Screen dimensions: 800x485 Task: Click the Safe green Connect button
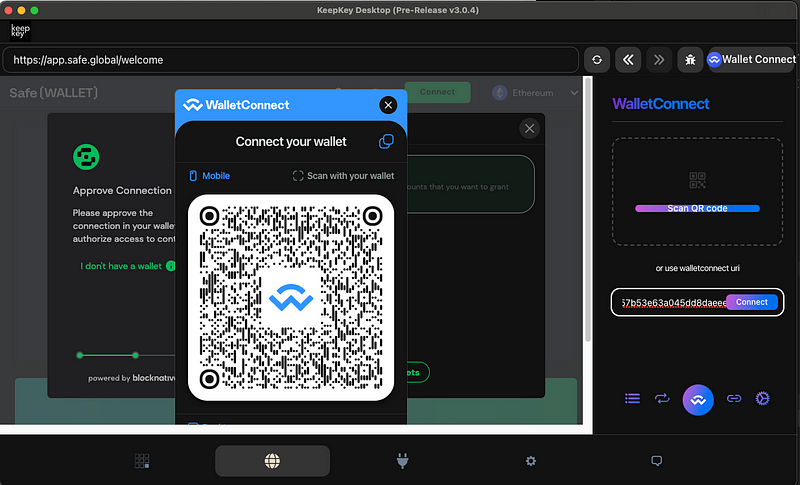tap(437, 92)
